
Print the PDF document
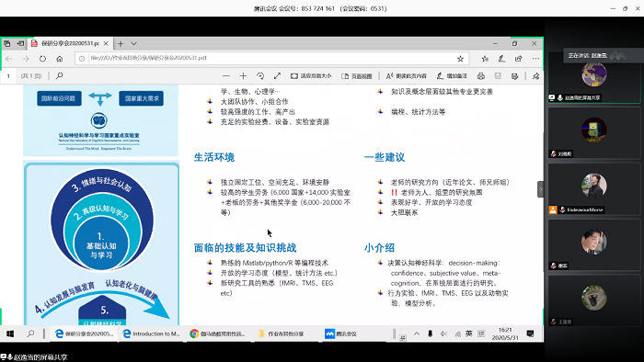(481, 76)
